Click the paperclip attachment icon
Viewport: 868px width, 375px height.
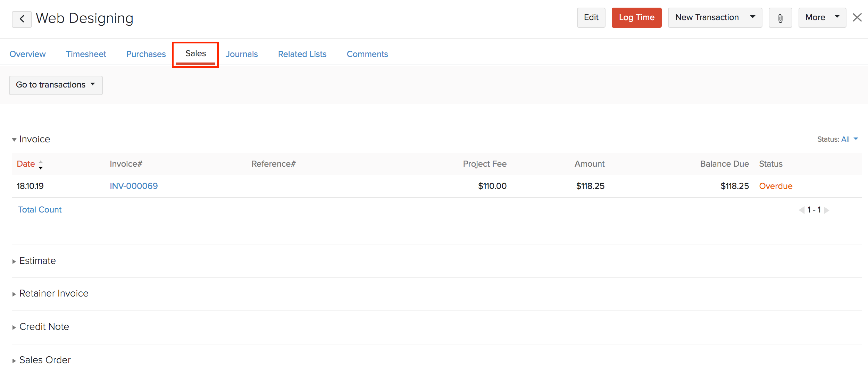pos(780,18)
